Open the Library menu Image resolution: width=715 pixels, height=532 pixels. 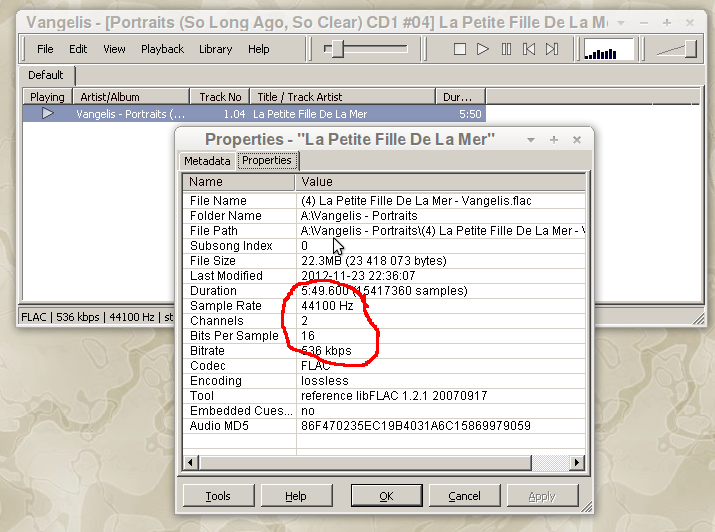(216, 49)
